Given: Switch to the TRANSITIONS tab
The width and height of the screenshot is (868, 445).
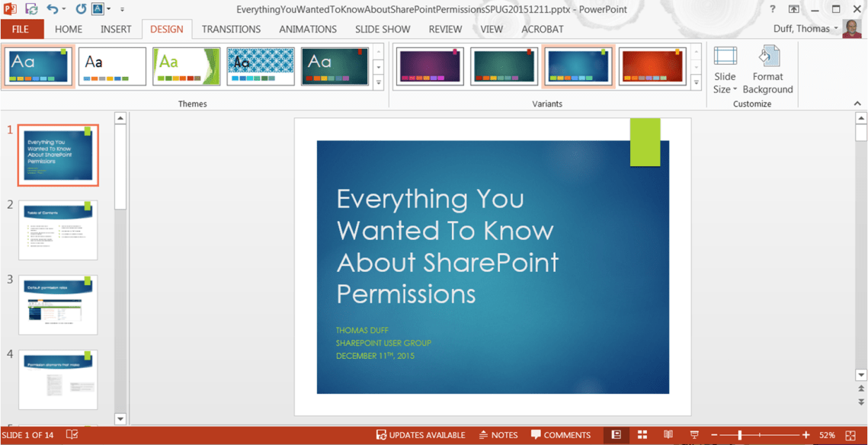Looking at the screenshot, I should click(231, 29).
